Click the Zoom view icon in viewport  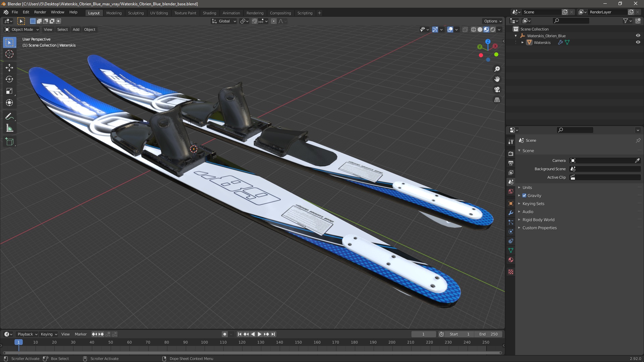click(497, 69)
